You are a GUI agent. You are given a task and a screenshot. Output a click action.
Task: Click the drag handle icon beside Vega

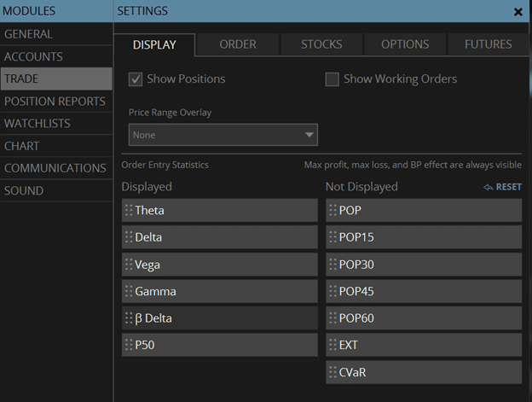tap(129, 265)
